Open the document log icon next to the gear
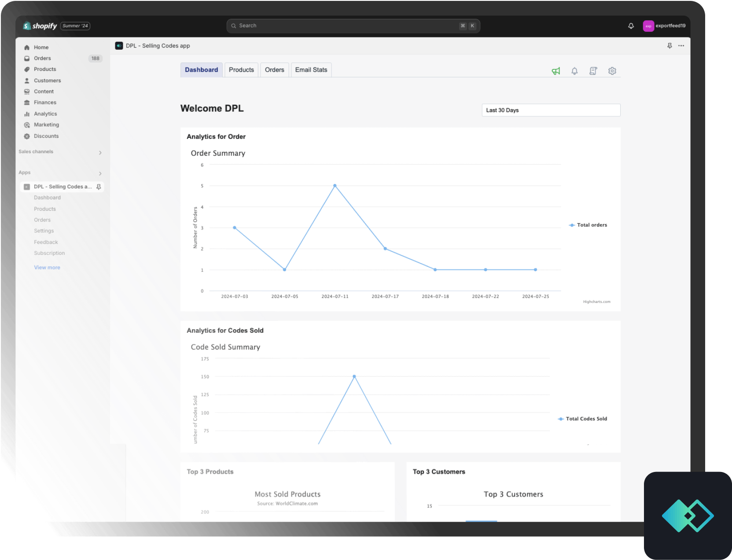The height and width of the screenshot is (560, 732). click(593, 71)
